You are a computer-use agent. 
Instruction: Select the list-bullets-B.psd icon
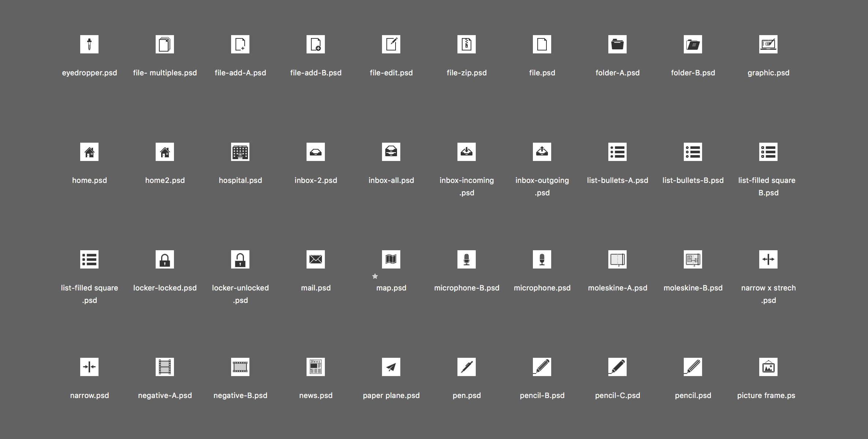click(693, 152)
